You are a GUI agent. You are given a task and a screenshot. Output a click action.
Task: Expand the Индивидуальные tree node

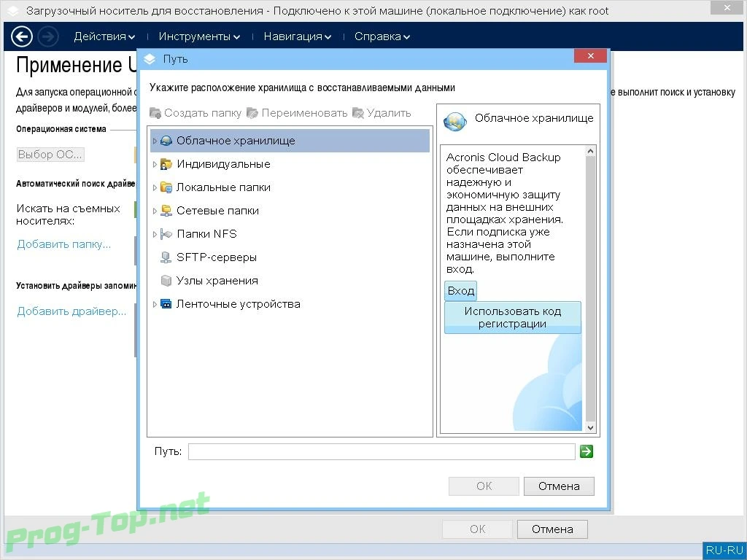click(155, 164)
